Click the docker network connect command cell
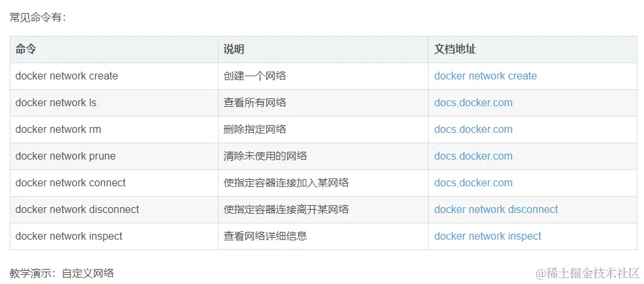This screenshot has width=644, height=284. pyautogui.click(x=70, y=183)
